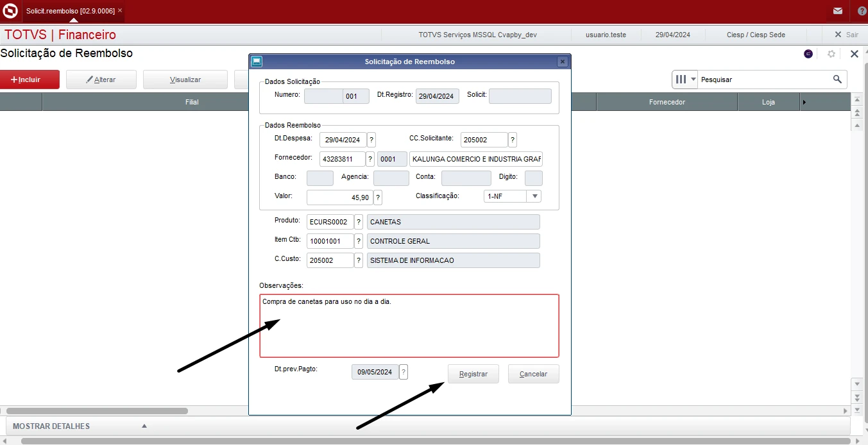Expand the Mostrar Detalhes panel
This screenshot has height=445, width=868.
144,426
